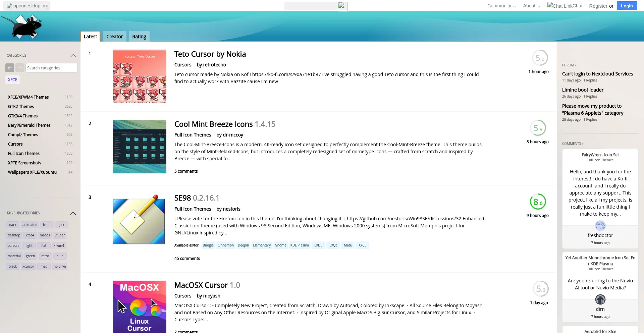Expand the Comments section link

pos(572,144)
